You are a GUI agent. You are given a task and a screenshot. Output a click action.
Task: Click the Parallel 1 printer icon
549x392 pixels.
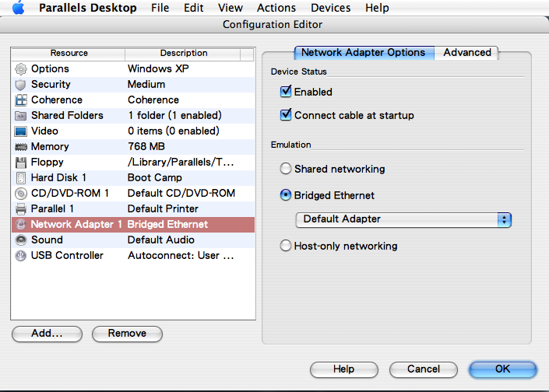(21, 209)
